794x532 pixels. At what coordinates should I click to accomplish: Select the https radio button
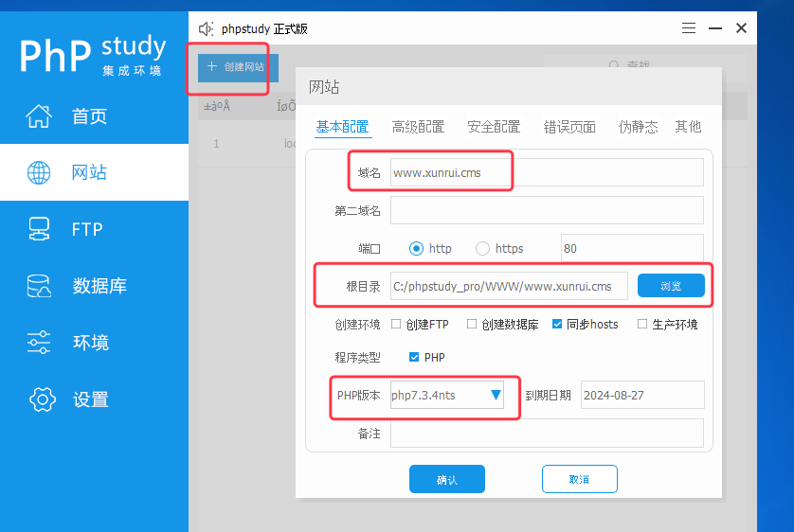pyautogui.click(x=482, y=248)
